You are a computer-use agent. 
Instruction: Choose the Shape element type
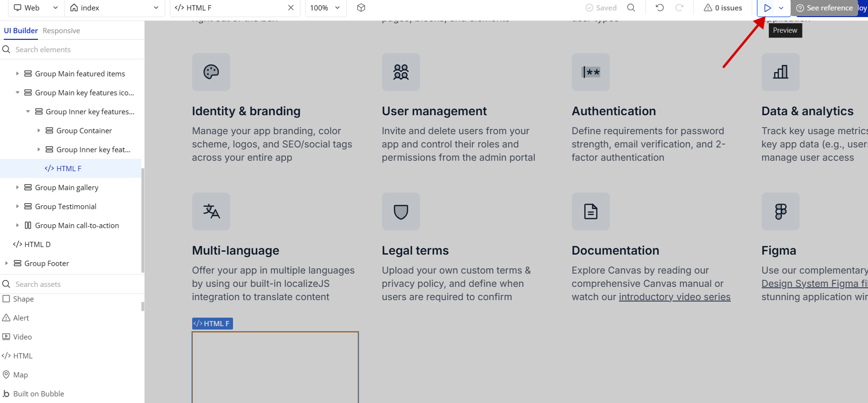point(18,299)
